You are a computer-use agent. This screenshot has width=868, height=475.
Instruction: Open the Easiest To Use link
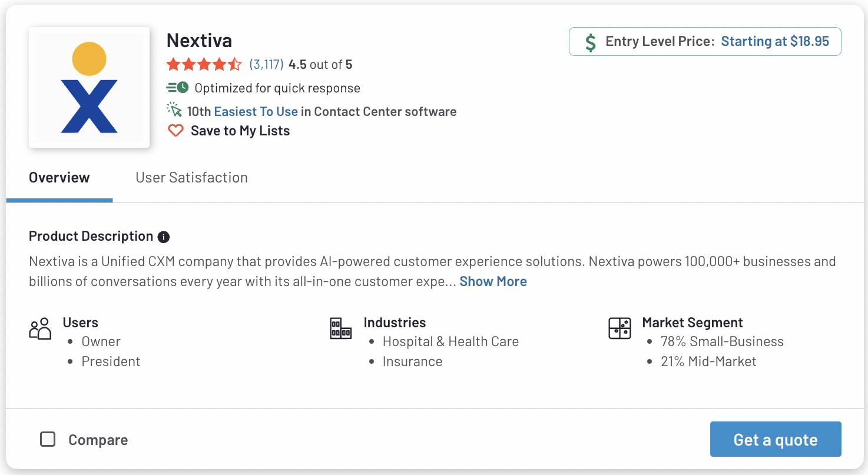click(256, 111)
